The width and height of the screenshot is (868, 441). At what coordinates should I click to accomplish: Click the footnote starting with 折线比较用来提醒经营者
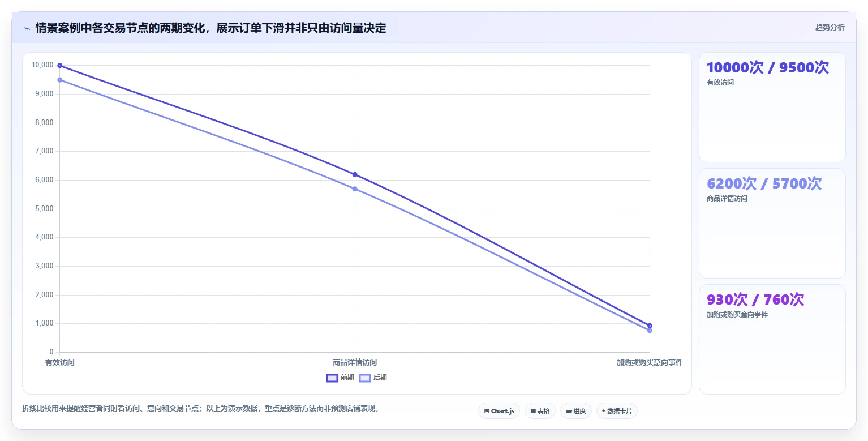pos(200,408)
